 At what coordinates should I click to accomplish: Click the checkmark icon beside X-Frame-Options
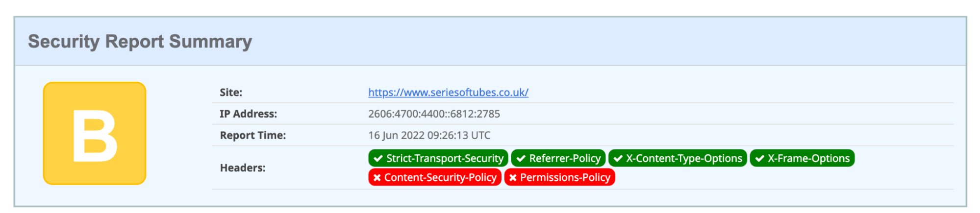pos(759,159)
